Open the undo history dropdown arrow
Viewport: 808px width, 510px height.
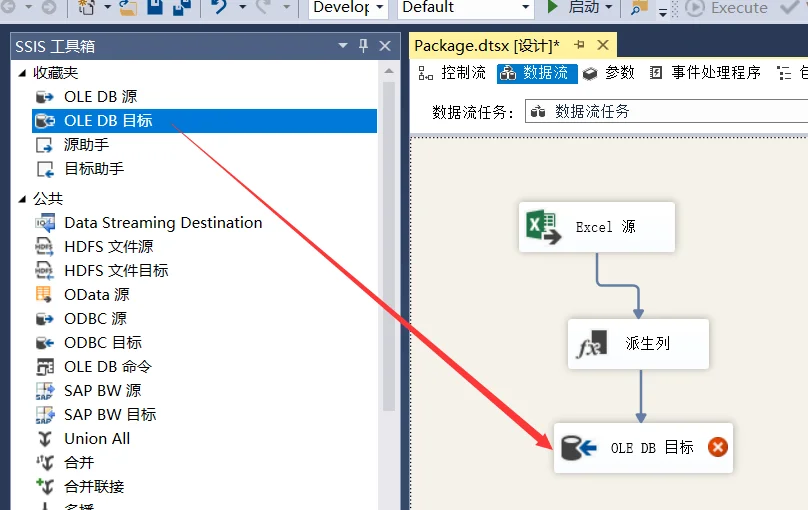[242, 7]
